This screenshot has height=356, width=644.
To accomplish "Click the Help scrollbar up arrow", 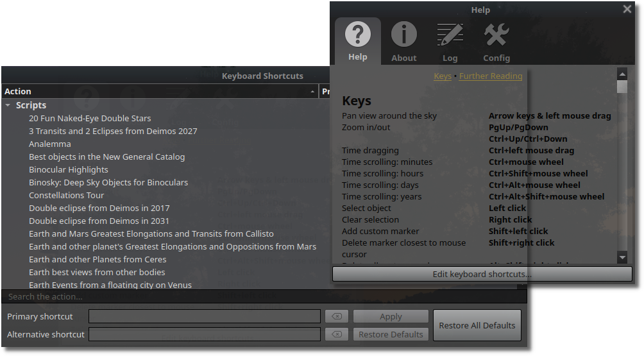I will pos(622,74).
